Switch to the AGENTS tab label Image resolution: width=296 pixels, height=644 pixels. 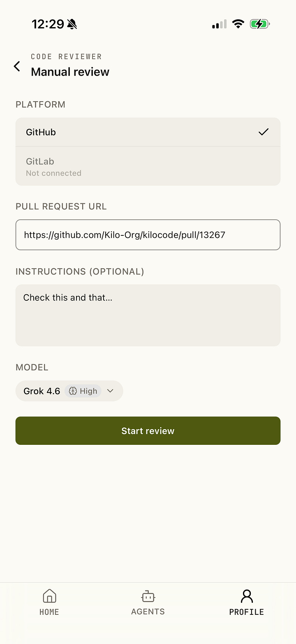(x=148, y=611)
